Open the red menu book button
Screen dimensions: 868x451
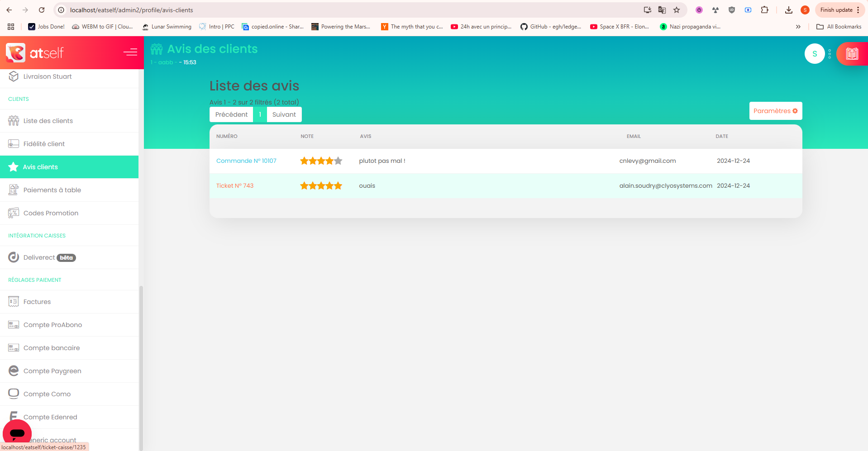point(852,54)
